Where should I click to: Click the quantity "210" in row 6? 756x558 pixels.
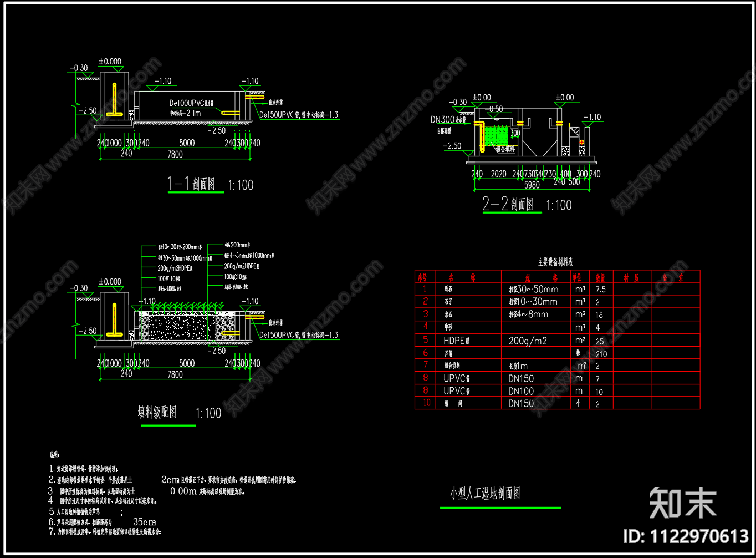coord(601,354)
